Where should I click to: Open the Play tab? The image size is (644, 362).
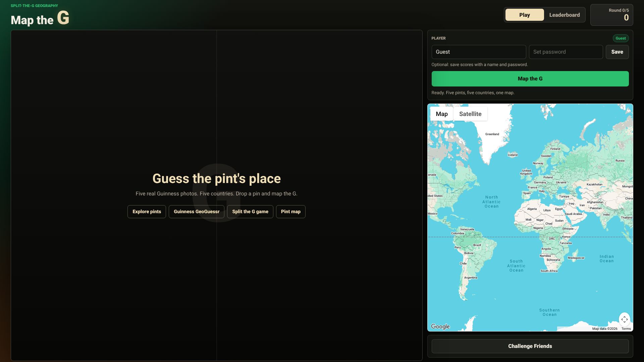[525, 15]
